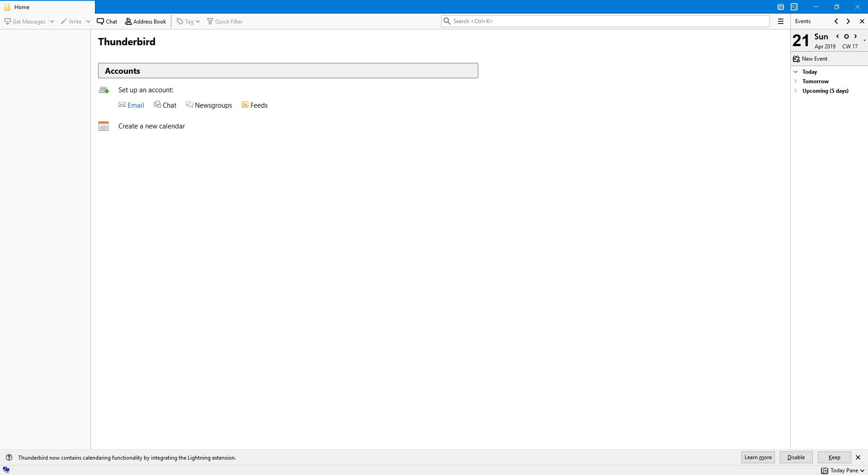The image size is (868, 475).
Task: Go to previous day in mini calendar
Action: point(838,36)
